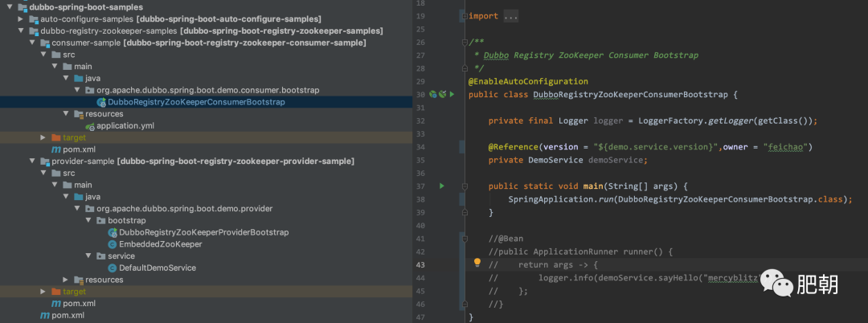The width and height of the screenshot is (868, 323).
Task: Collapse the provider-sample module arrow
Action: (x=33, y=161)
